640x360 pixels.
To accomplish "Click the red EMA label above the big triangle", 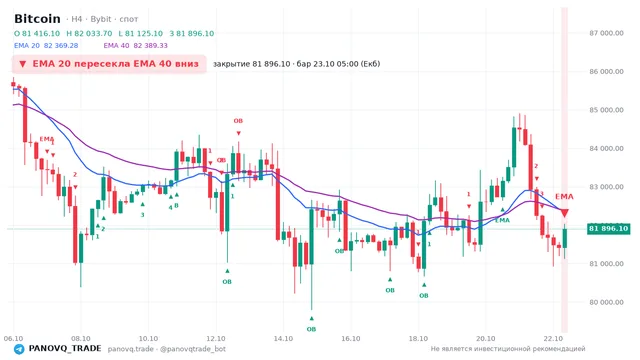I will [564, 197].
